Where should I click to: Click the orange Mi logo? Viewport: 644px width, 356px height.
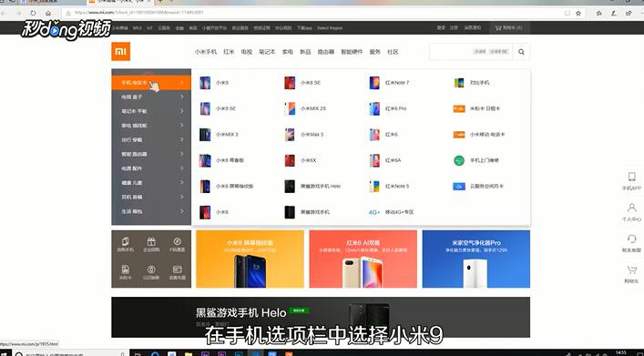[121, 51]
